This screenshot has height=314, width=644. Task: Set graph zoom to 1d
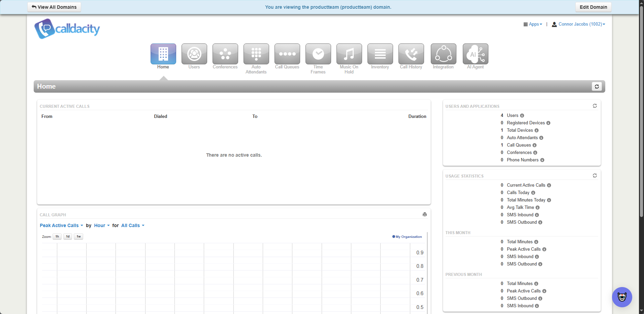pyautogui.click(x=68, y=237)
